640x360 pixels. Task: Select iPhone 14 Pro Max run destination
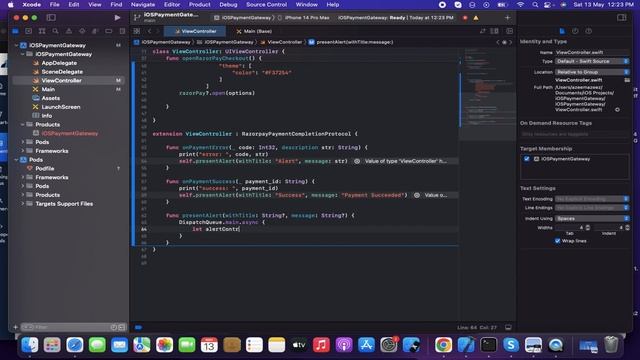[x=304, y=18]
